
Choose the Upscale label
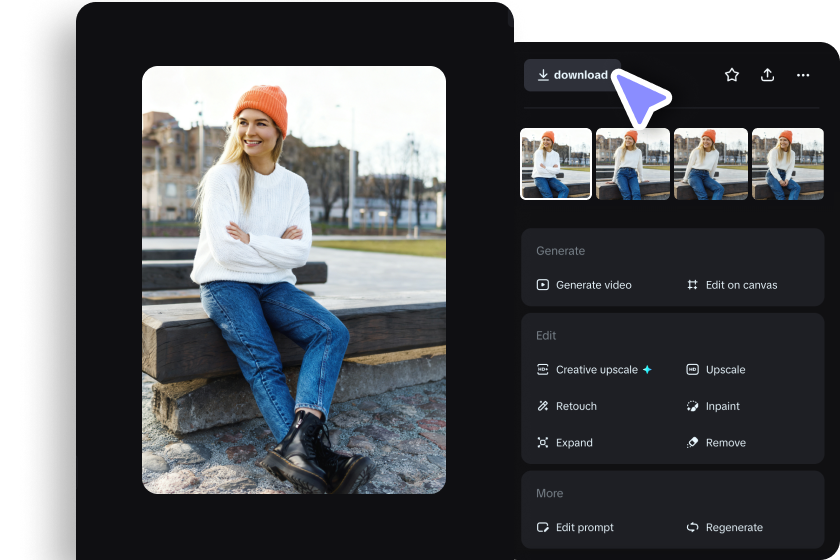tap(725, 370)
